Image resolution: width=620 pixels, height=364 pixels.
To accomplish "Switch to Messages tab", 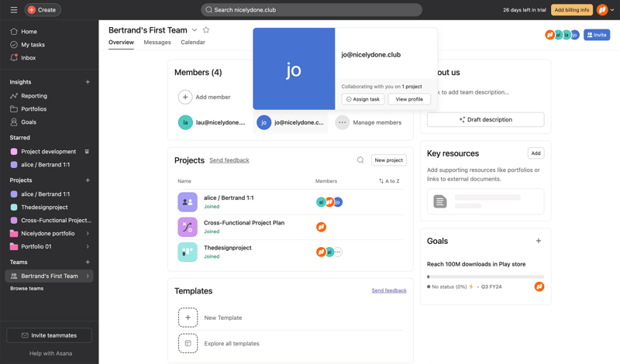I will (x=157, y=43).
